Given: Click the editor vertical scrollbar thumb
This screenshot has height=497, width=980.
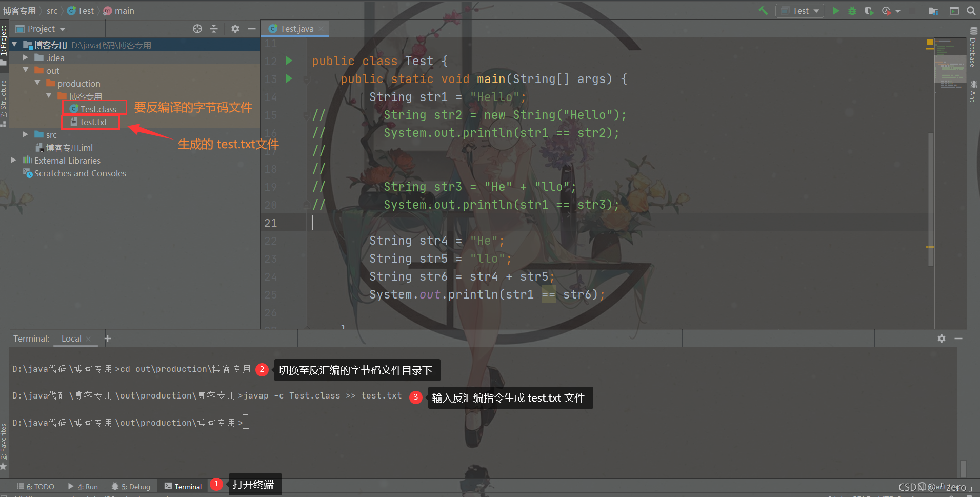Looking at the screenshot, I should click(x=931, y=199).
